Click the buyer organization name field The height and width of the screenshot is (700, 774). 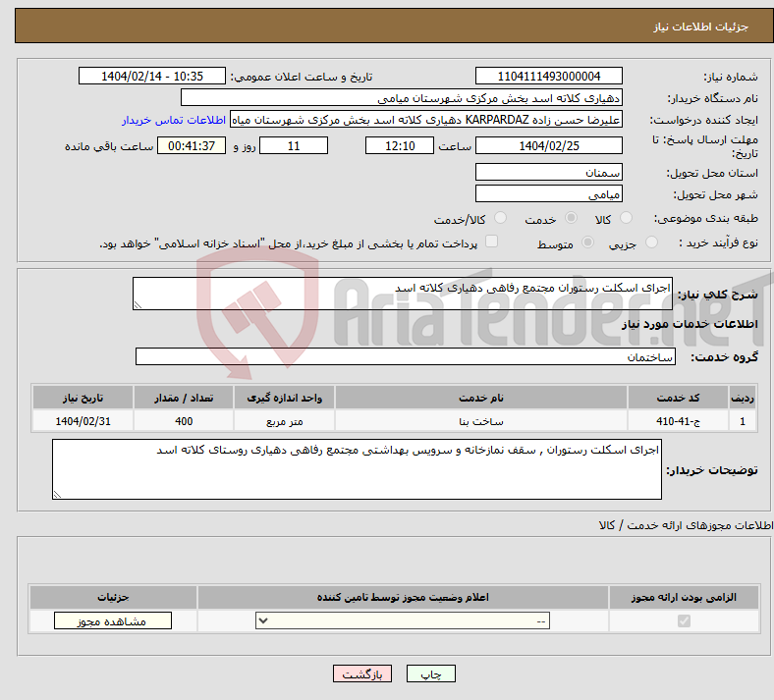click(x=402, y=97)
